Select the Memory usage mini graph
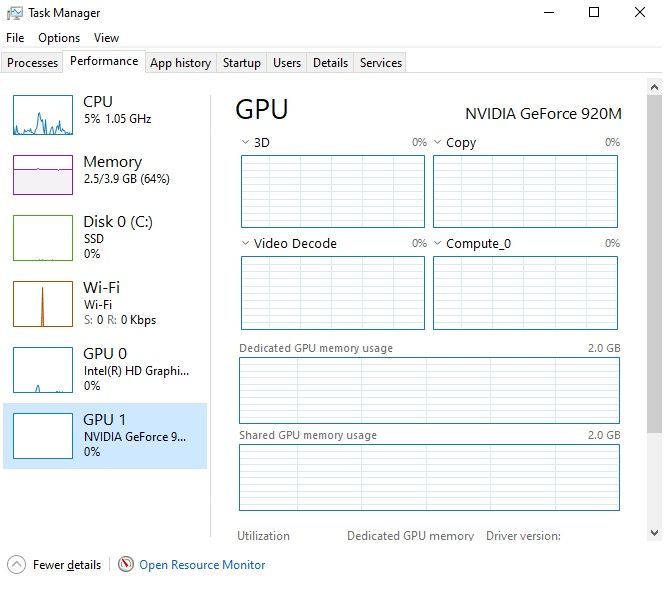 pyautogui.click(x=43, y=175)
